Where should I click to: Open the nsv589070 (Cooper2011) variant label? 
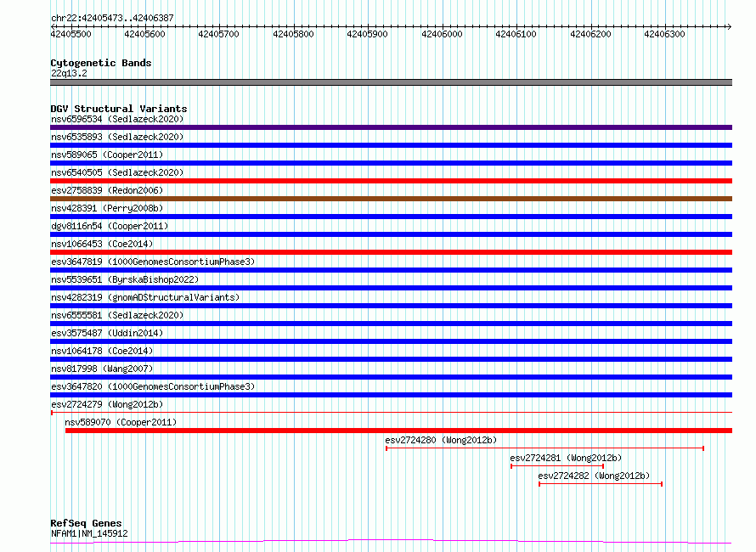point(121,422)
